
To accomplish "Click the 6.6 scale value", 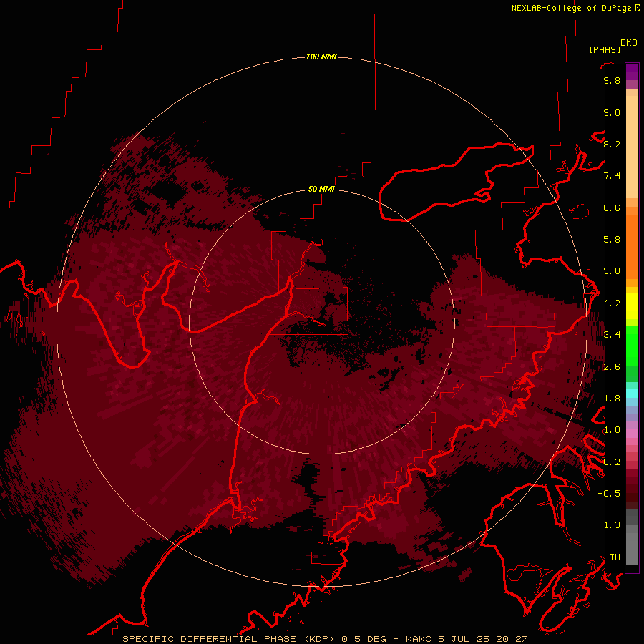I will (x=612, y=208).
